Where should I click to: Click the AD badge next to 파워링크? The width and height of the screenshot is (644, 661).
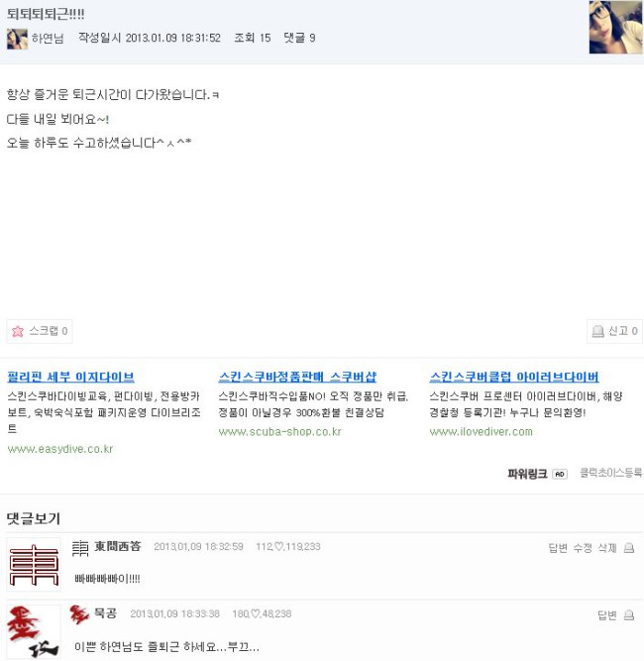[x=560, y=474]
